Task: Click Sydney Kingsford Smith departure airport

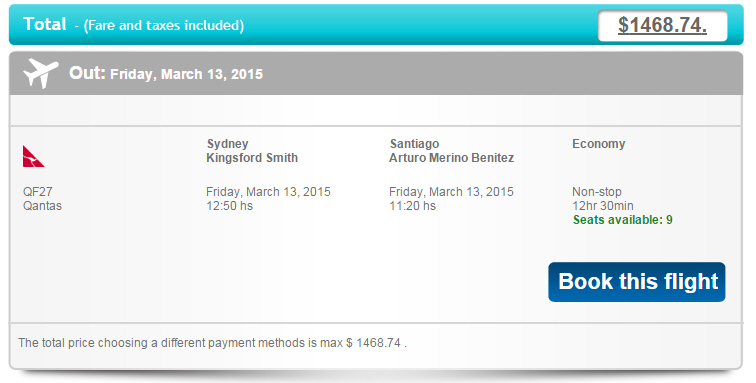Action: [x=252, y=150]
